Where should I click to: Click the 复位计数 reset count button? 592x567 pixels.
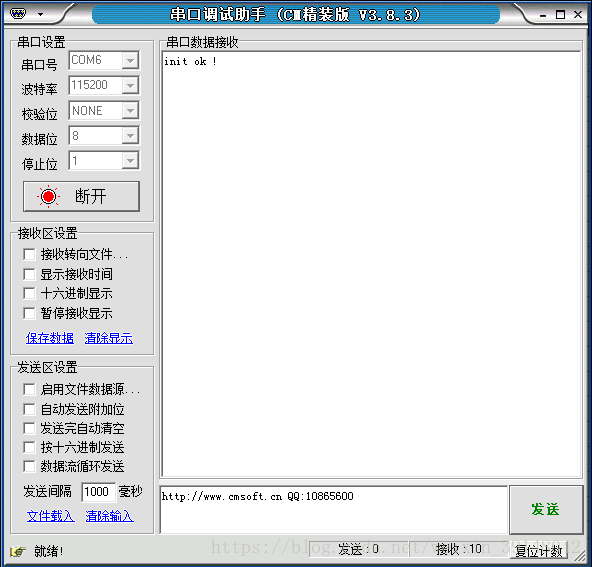[539, 551]
